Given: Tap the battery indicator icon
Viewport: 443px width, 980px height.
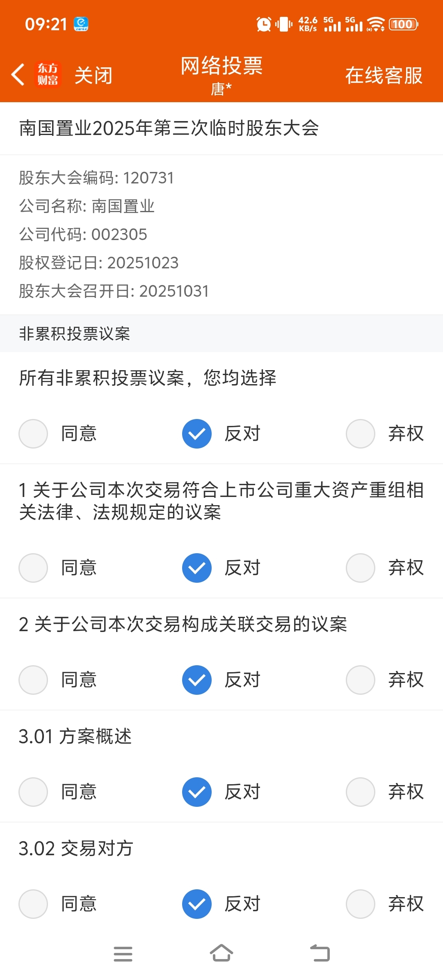Looking at the screenshot, I should pos(403,24).
